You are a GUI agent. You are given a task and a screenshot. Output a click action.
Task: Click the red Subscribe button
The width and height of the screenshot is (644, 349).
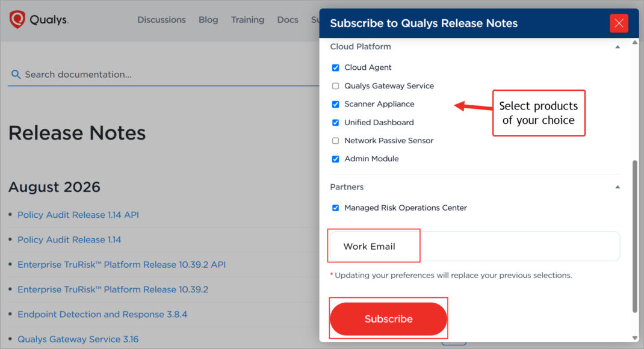pyautogui.click(x=389, y=319)
